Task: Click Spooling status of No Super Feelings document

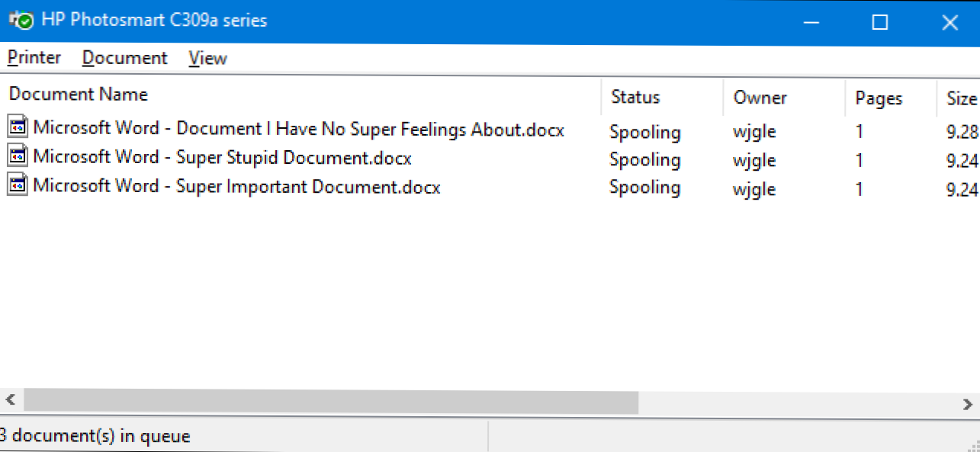Action: coord(645,132)
